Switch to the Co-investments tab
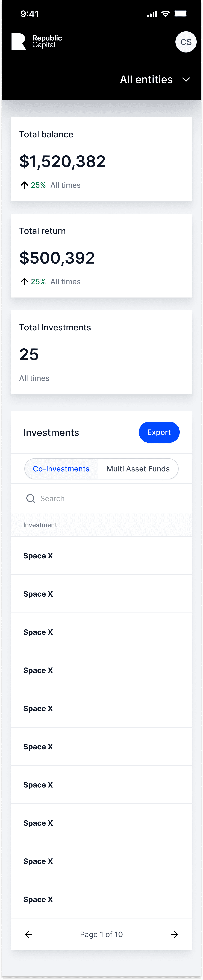 (61, 469)
